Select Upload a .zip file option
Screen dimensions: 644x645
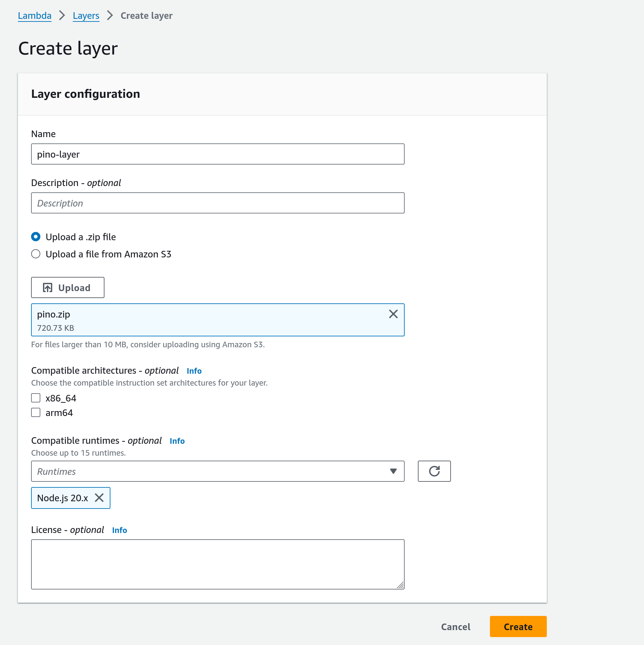coord(36,237)
